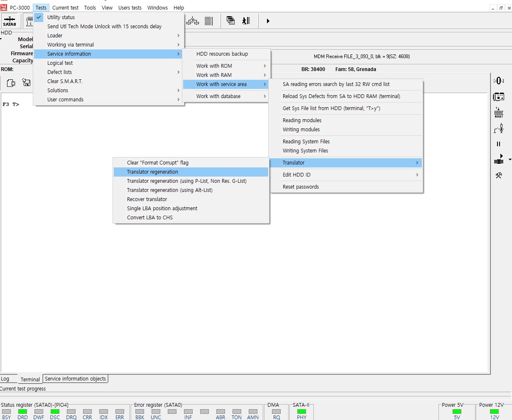Screen dimensions: 512x420
Task: Expand the Work with RAM submenu
Action: tap(227, 75)
